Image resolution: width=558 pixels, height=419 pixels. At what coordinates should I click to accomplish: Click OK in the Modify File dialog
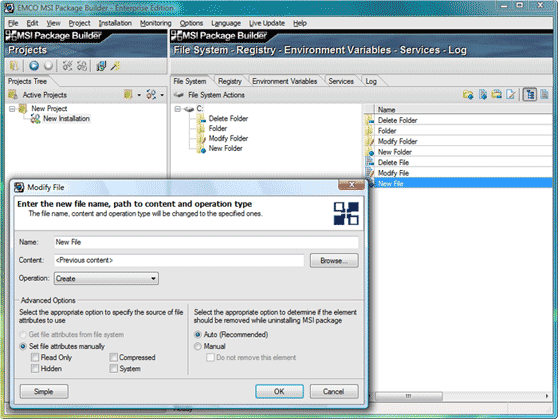pos(279,392)
